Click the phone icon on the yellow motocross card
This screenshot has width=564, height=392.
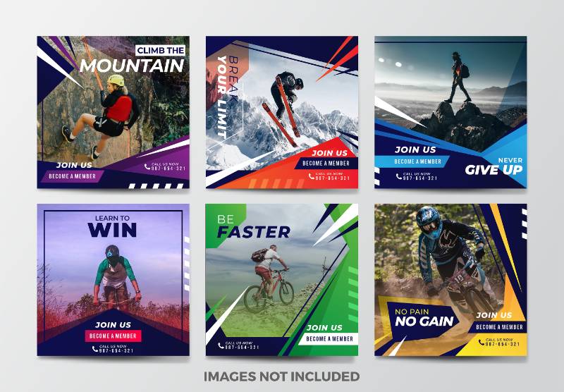(482, 343)
